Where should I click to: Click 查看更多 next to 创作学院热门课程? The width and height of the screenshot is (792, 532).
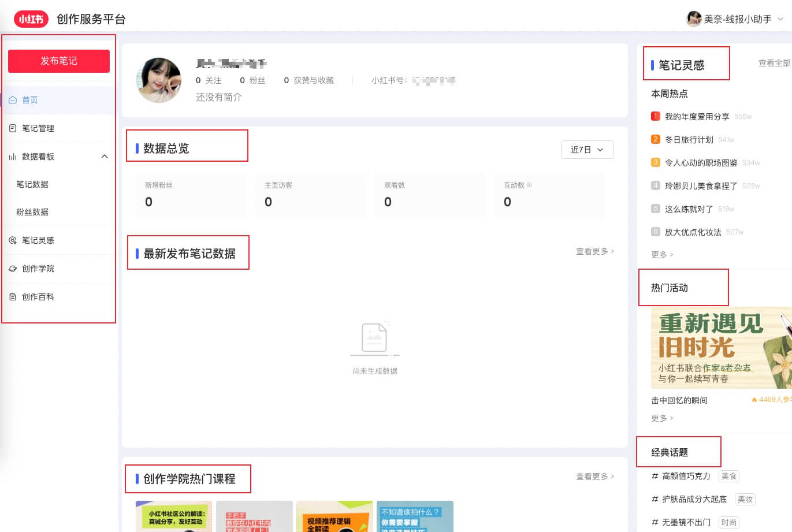tap(595, 477)
